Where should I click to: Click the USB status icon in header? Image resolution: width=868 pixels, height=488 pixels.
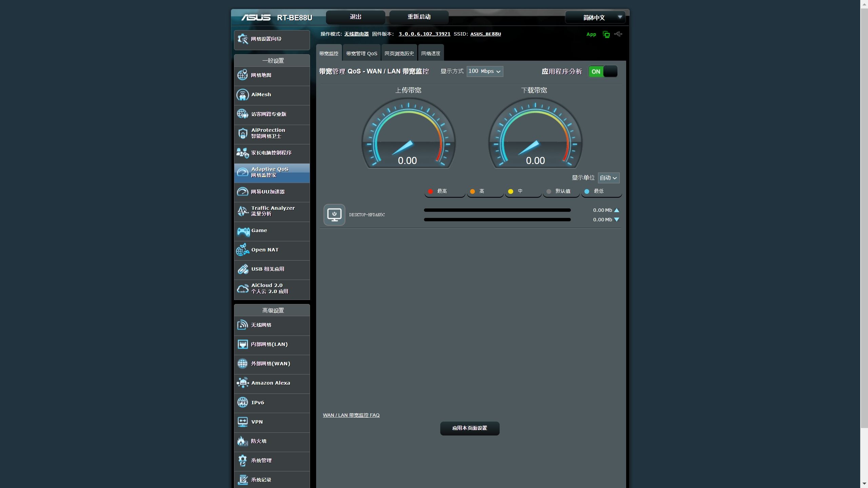618,34
